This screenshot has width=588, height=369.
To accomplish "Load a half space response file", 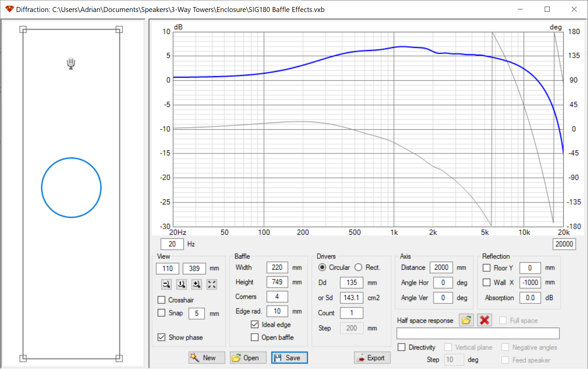I will [x=466, y=320].
